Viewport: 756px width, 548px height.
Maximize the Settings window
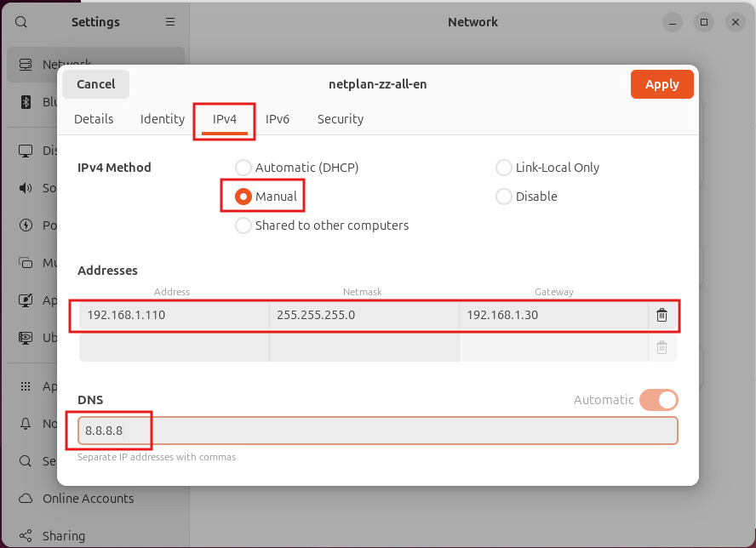click(x=704, y=22)
